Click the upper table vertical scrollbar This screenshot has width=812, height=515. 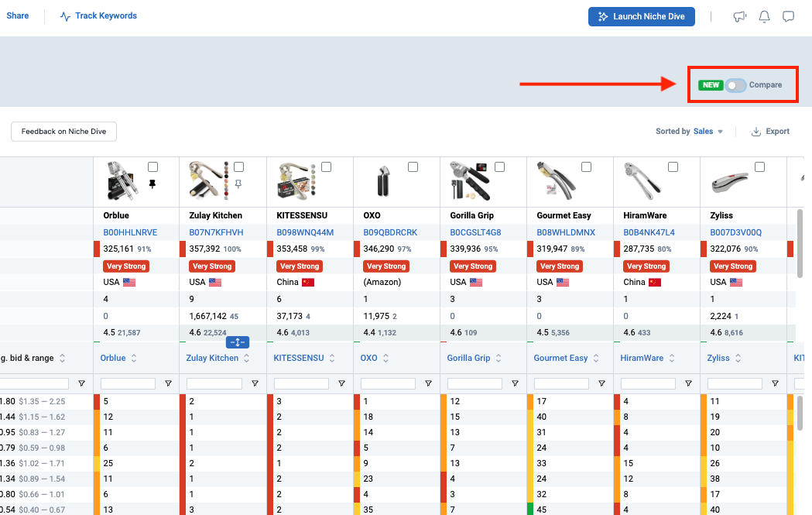(x=800, y=242)
